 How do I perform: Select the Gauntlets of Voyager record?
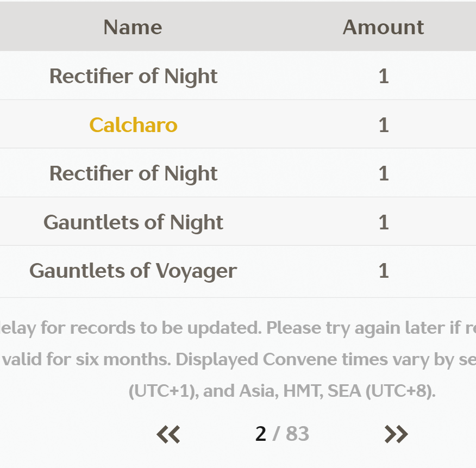(133, 270)
